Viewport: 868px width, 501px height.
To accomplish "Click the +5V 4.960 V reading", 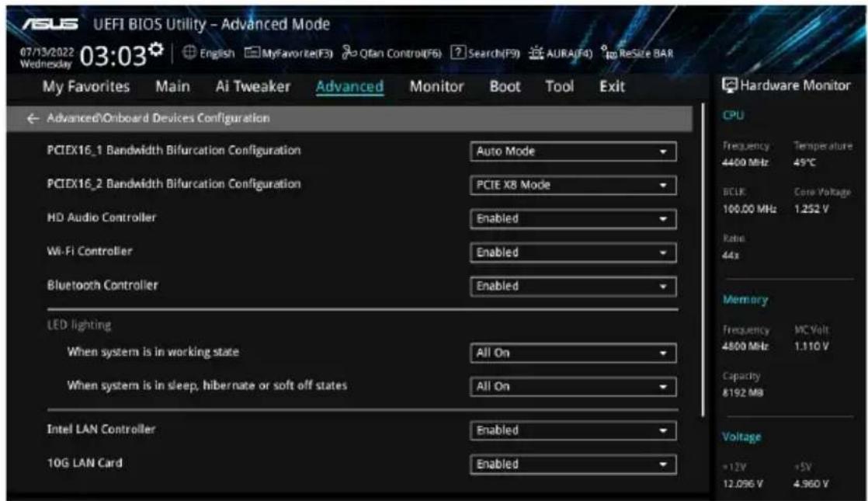I will click(811, 485).
